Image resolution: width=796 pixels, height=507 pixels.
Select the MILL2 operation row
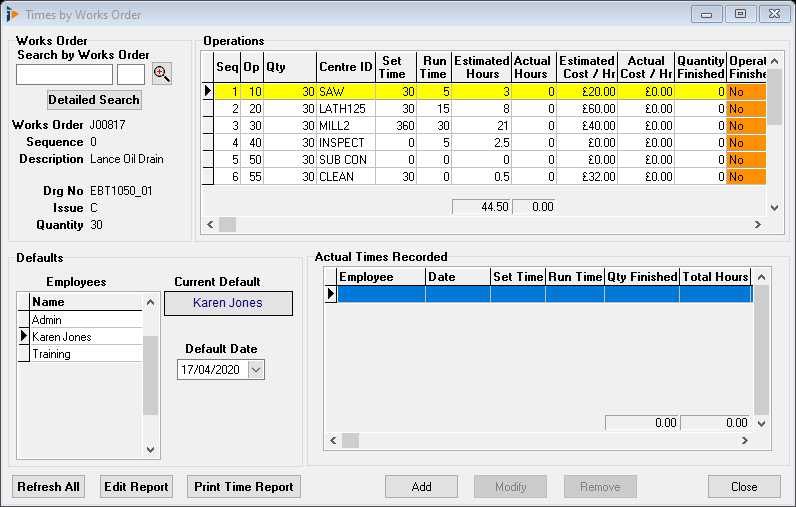[x=345, y=125]
